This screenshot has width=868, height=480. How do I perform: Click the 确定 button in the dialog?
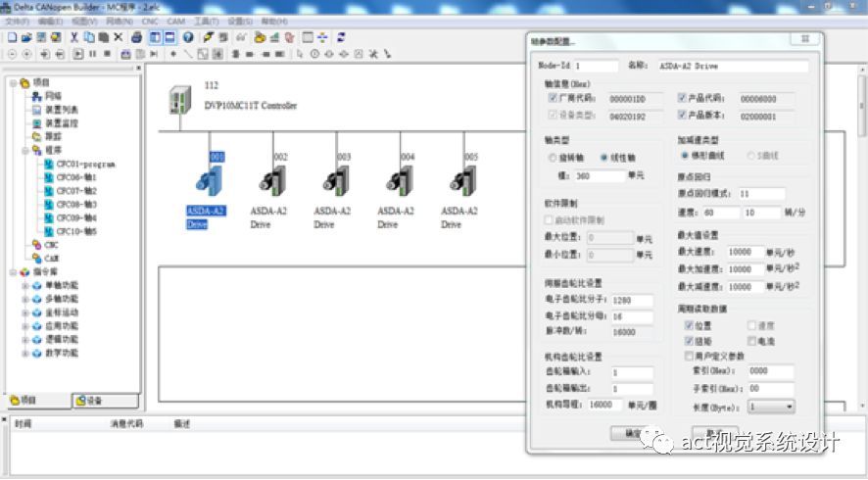(x=633, y=432)
